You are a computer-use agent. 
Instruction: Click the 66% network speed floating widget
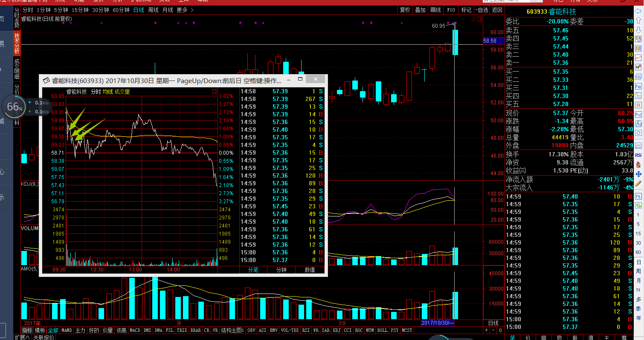pos(15,107)
